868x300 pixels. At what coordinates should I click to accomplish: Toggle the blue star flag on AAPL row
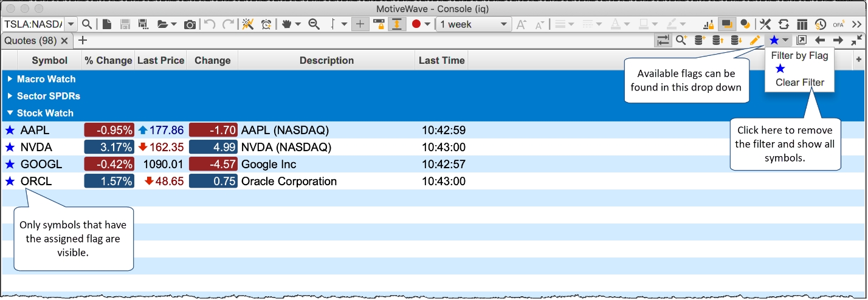(x=9, y=130)
